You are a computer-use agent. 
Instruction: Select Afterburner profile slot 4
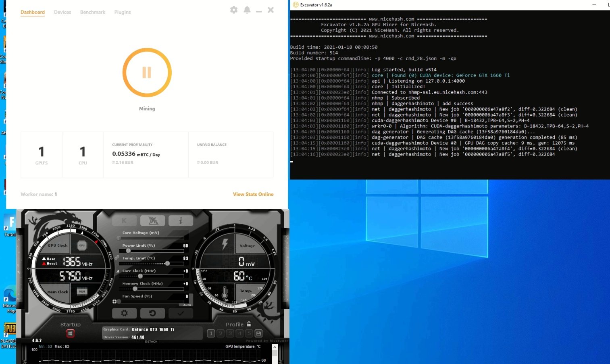pyautogui.click(x=240, y=333)
